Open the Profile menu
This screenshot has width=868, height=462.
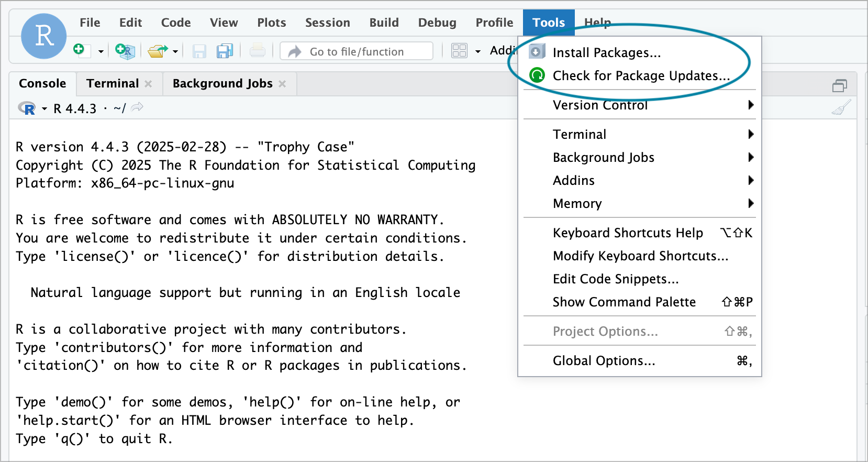coord(494,23)
